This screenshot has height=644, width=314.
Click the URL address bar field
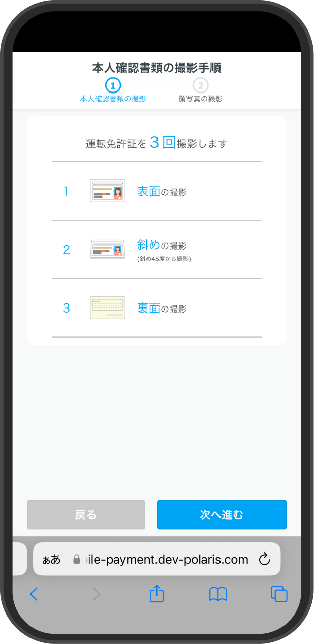tap(157, 559)
